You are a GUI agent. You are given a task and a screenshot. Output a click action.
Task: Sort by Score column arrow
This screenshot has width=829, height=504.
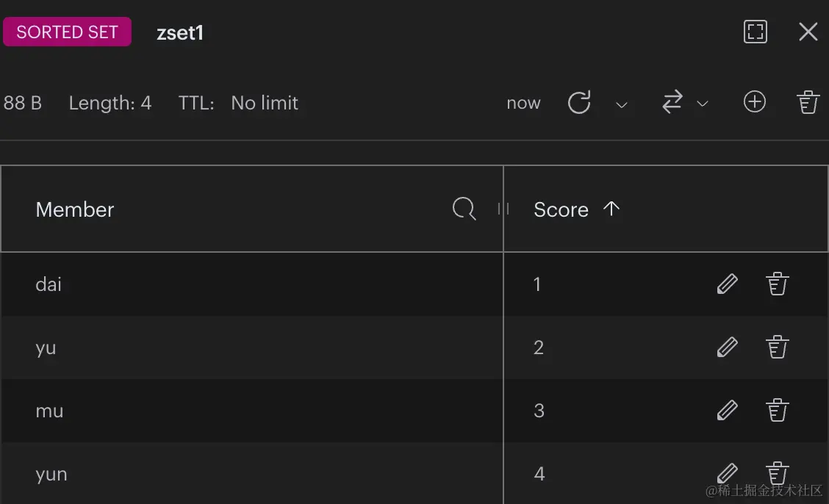pyautogui.click(x=611, y=209)
